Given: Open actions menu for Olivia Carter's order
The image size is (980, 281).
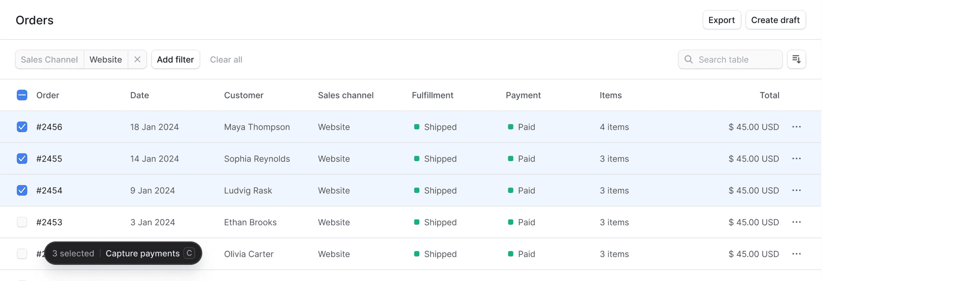Looking at the screenshot, I should [x=796, y=254].
